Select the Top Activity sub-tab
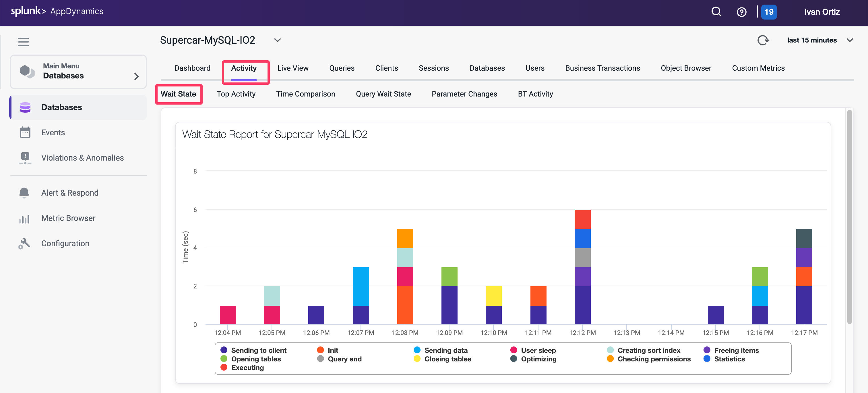868x393 pixels. click(x=236, y=94)
